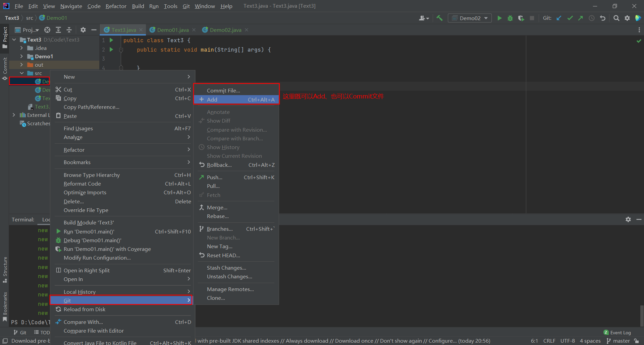Choose Commit File in Git submenu
This screenshot has height=345, width=644.
(x=237, y=90)
